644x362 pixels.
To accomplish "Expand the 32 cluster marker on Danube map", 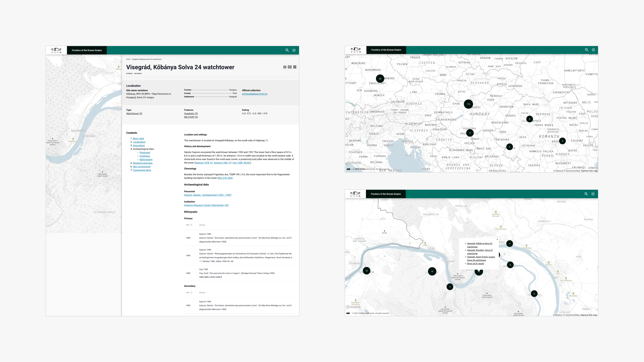I will click(432, 271).
